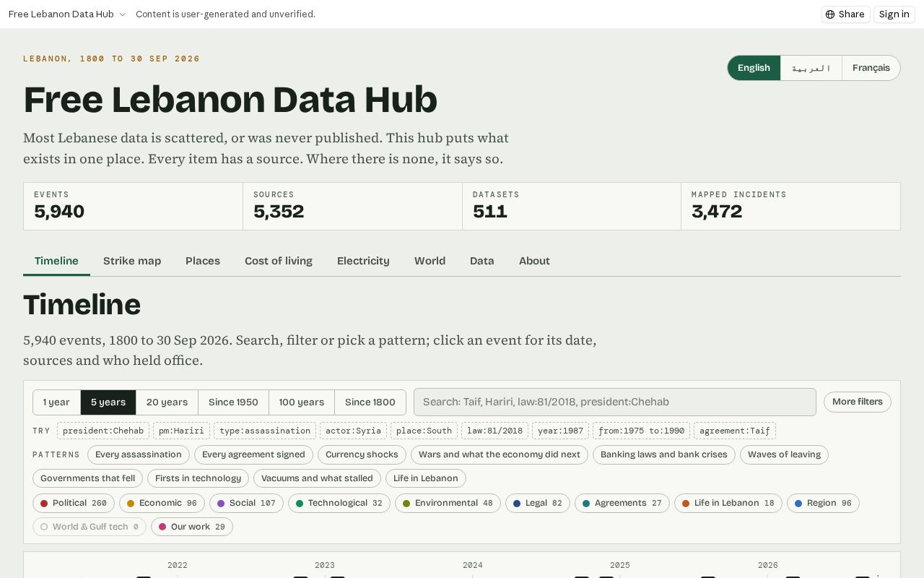Go to the Electricity tab
The image size is (924, 578).
363,261
